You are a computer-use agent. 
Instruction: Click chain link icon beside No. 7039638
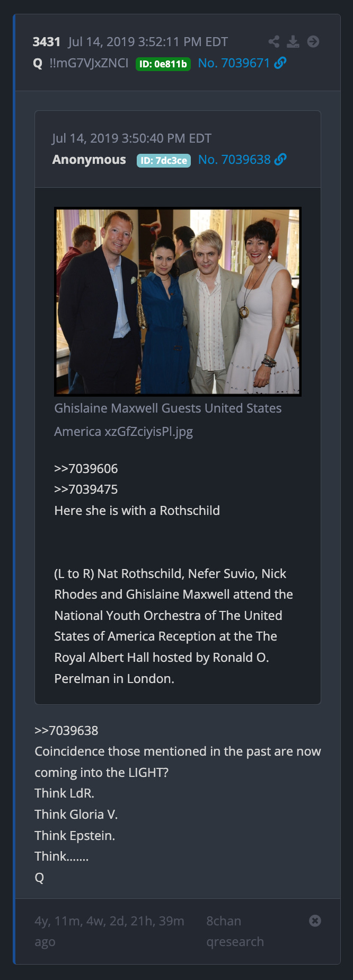pos(280,159)
